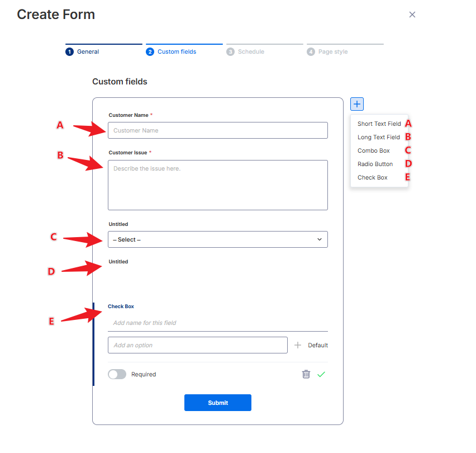Click the Submit button
The image size is (476, 453).
pyautogui.click(x=218, y=403)
